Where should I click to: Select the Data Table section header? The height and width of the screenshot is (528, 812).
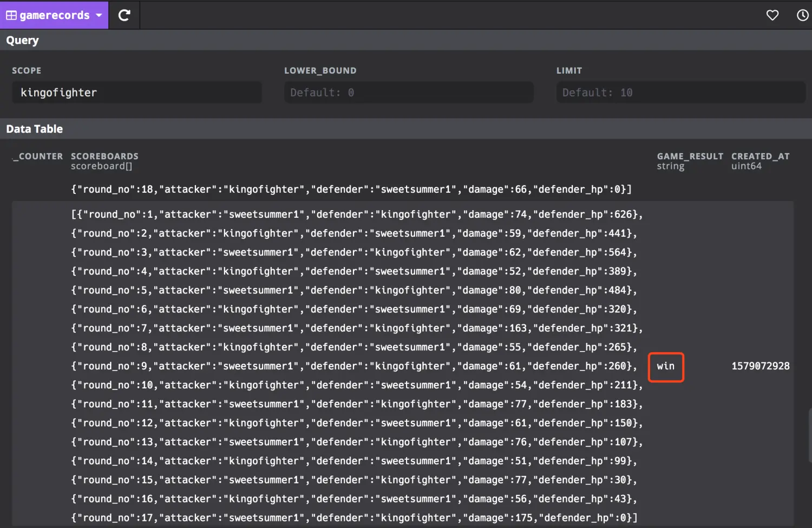click(34, 129)
